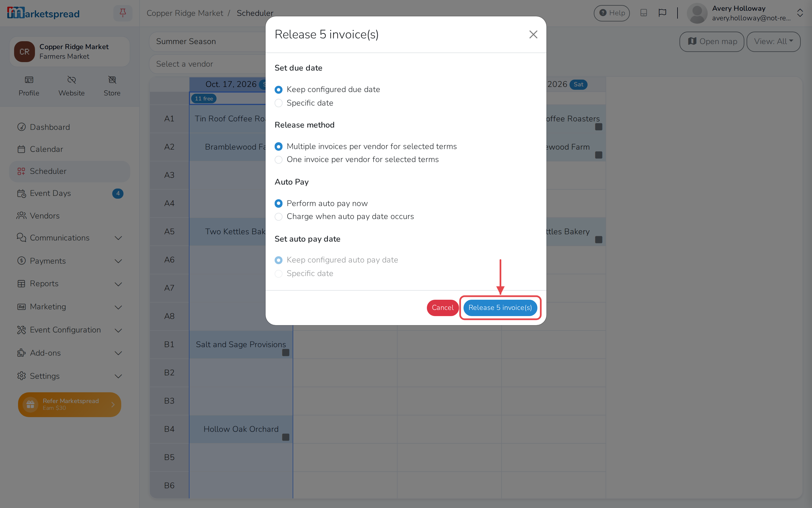The image size is (812, 508).
Task: Click the Refer Marketspread gift icon
Action: tap(30, 404)
